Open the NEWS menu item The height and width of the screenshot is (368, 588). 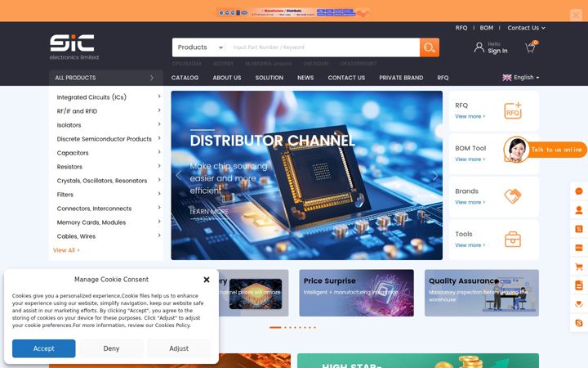click(x=305, y=78)
